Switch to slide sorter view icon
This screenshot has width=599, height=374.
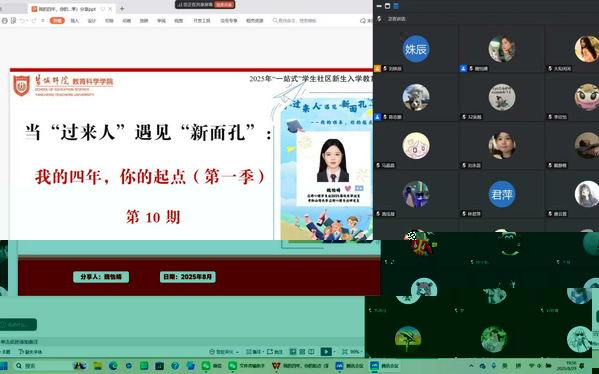pos(302,351)
